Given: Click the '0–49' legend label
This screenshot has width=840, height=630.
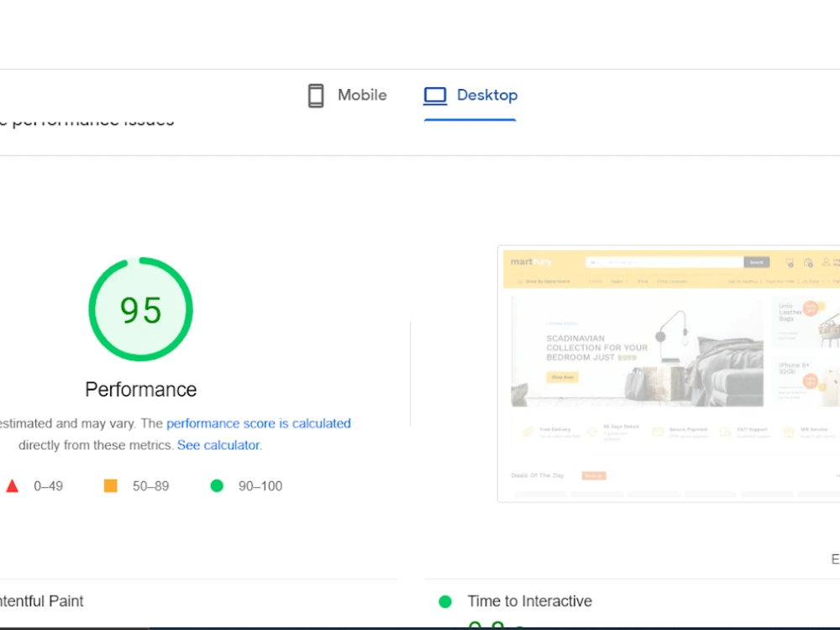Looking at the screenshot, I should point(48,486).
